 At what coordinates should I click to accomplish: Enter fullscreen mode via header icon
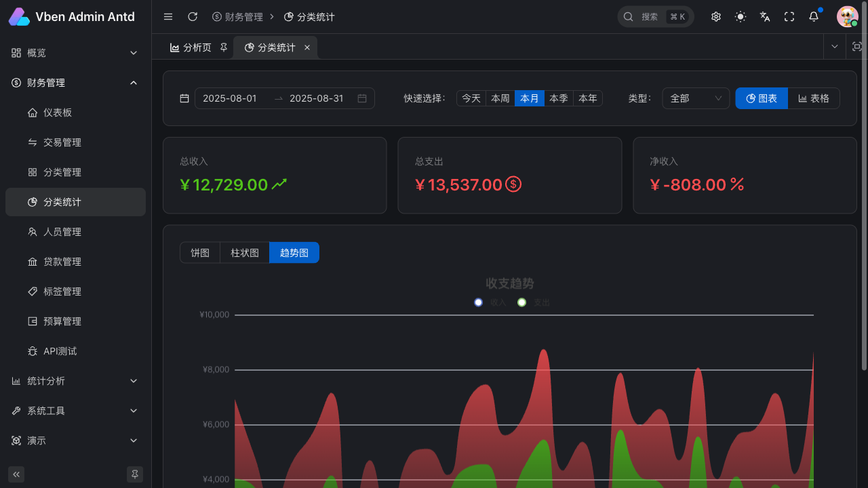coord(789,17)
